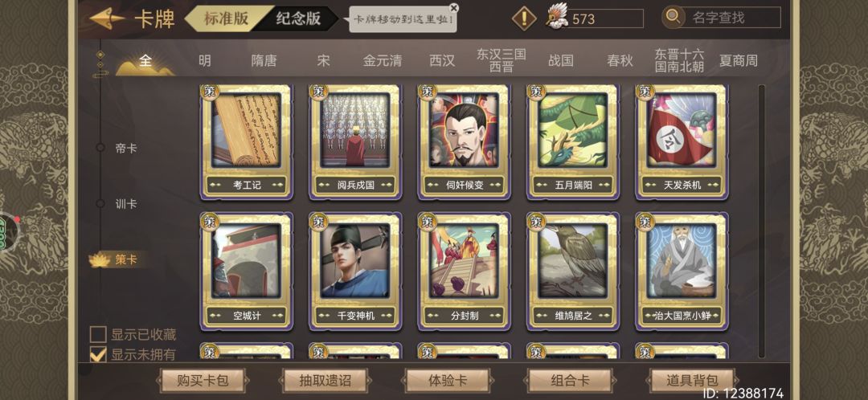Open the 考工记 scroll card
868x400 pixels.
tap(247, 142)
